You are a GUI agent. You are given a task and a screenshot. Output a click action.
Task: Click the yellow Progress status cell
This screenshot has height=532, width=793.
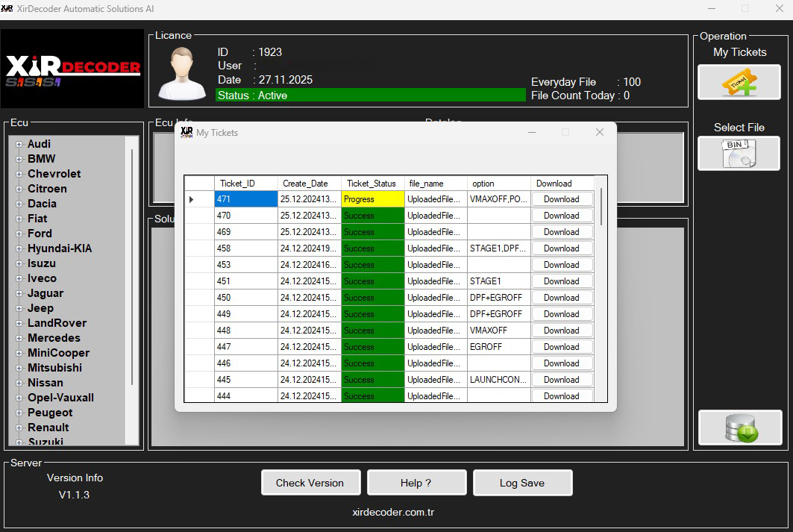tap(372, 198)
